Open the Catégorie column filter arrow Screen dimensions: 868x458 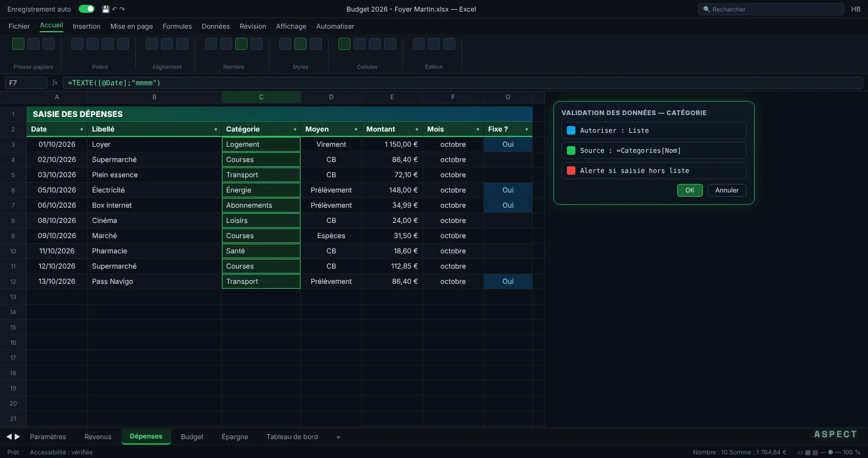tap(295, 130)
